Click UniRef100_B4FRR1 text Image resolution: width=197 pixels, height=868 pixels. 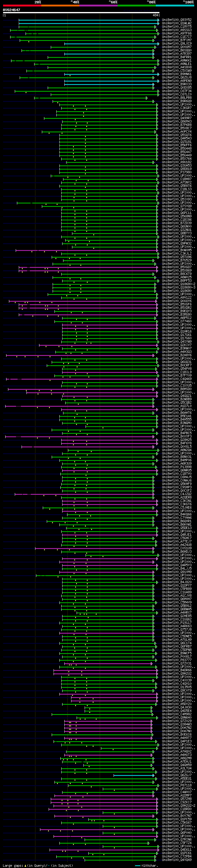pos(177,57)
